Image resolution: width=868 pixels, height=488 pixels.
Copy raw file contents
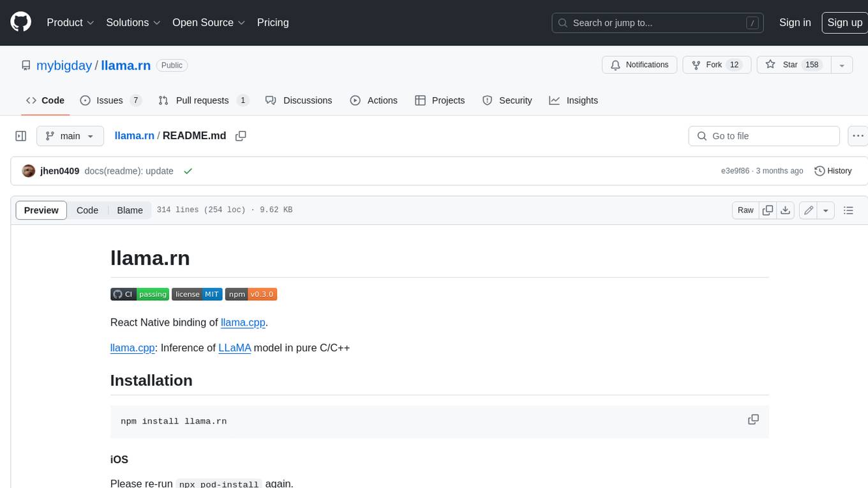(x=768, y=210)
